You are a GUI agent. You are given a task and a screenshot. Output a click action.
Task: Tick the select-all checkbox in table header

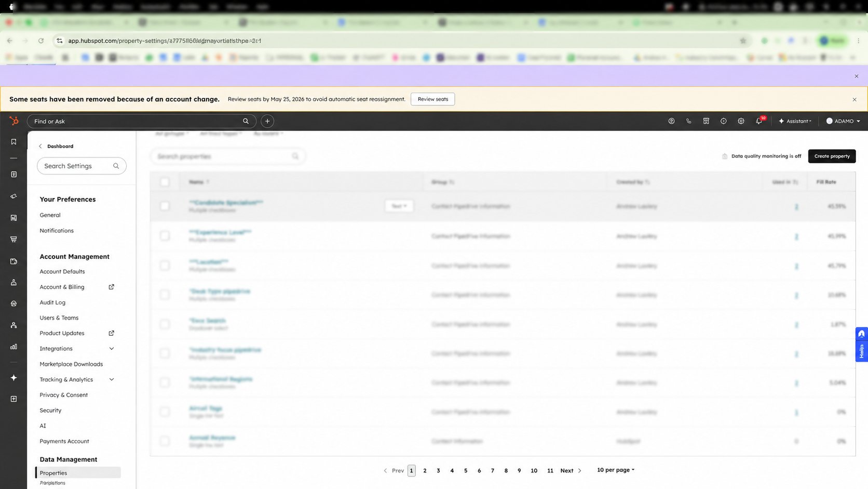(165, 182)
